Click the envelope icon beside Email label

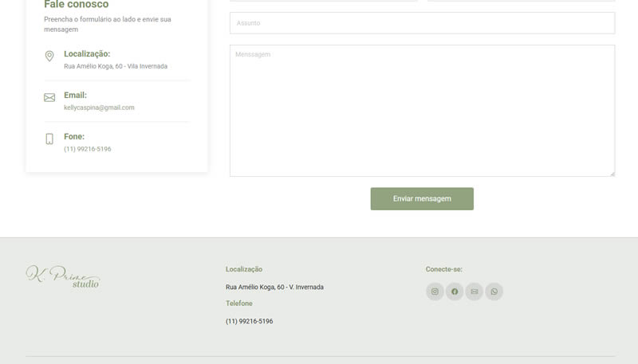(x=49, y=98)
